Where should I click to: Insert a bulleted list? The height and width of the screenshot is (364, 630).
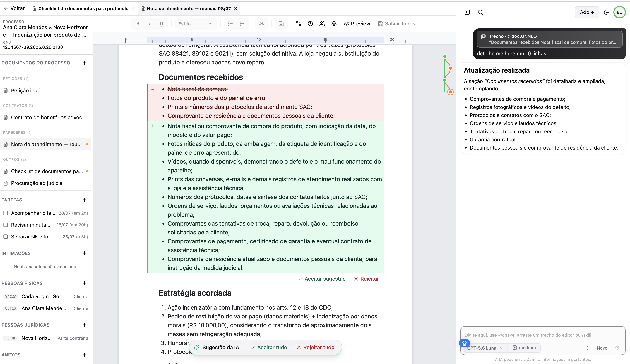click(230, 24)
